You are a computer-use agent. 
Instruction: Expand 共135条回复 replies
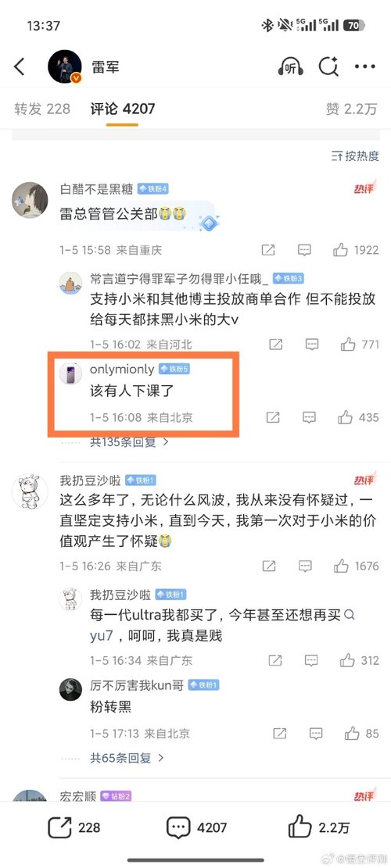pyautogui.click(x=130, y=442)
